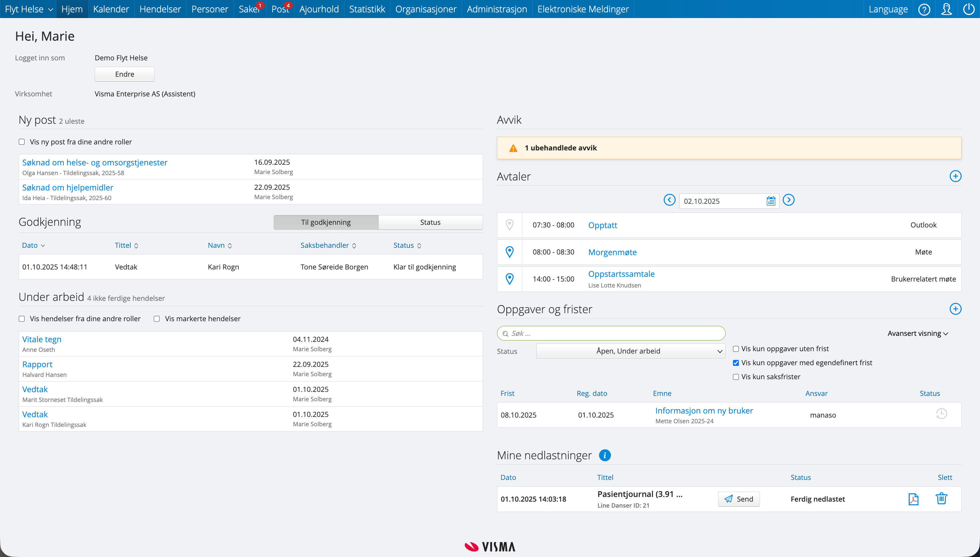Click Mine nedlastninger info icon
Viewport: 980px width, 557px height.
[605, 455]
